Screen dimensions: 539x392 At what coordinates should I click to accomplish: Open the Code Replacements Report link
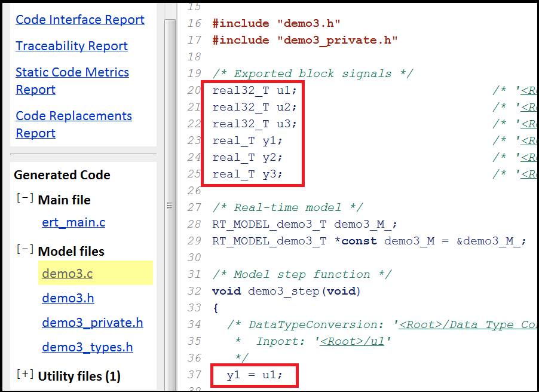pyautogui.click(x=73, y=124)
